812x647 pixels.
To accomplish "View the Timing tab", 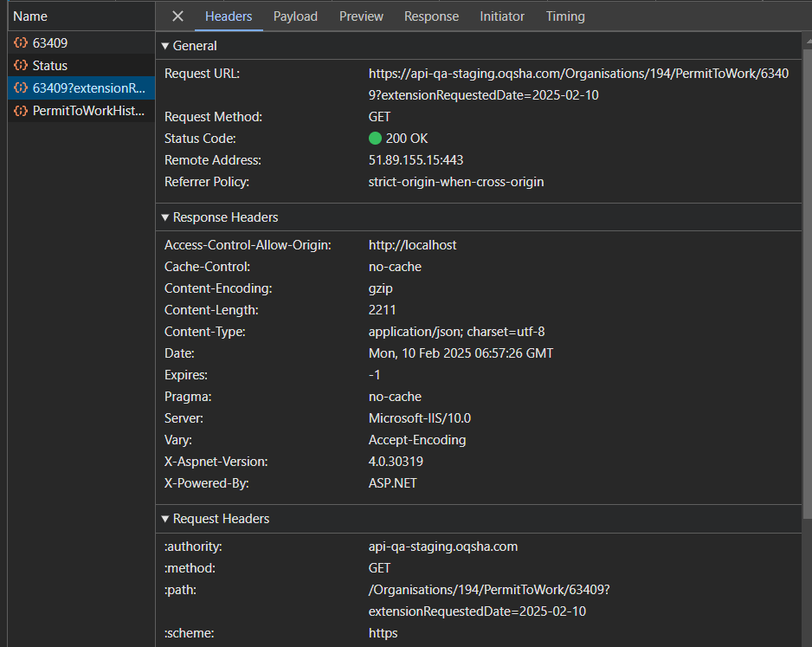I will click(x=565, y=16).
